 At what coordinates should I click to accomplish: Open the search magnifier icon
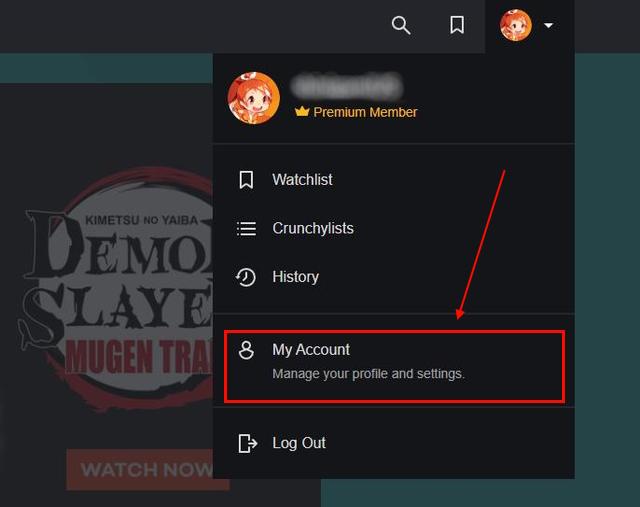[x=401, y=26]
